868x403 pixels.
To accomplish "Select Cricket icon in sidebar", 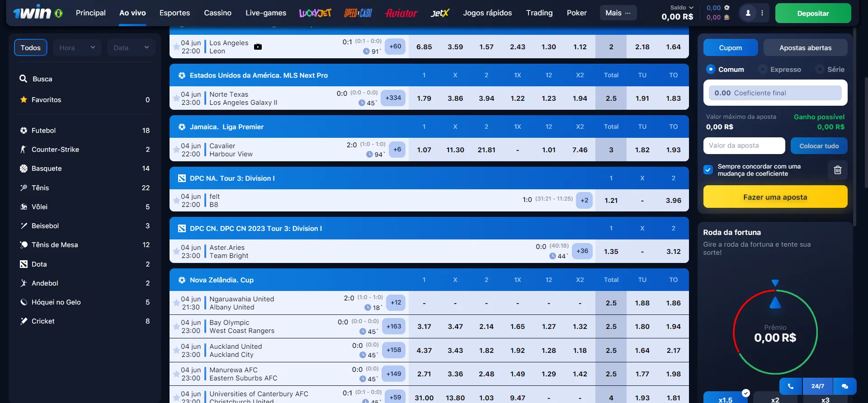I will (24, 321).
